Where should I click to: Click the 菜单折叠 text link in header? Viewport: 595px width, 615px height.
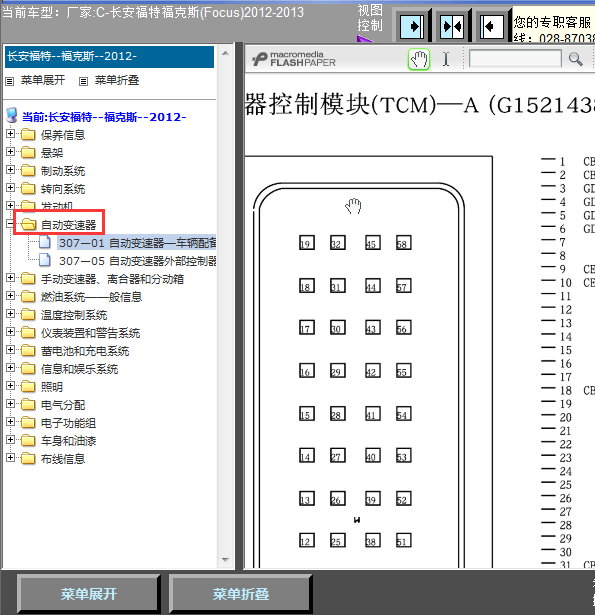click(x=117, y=80)
